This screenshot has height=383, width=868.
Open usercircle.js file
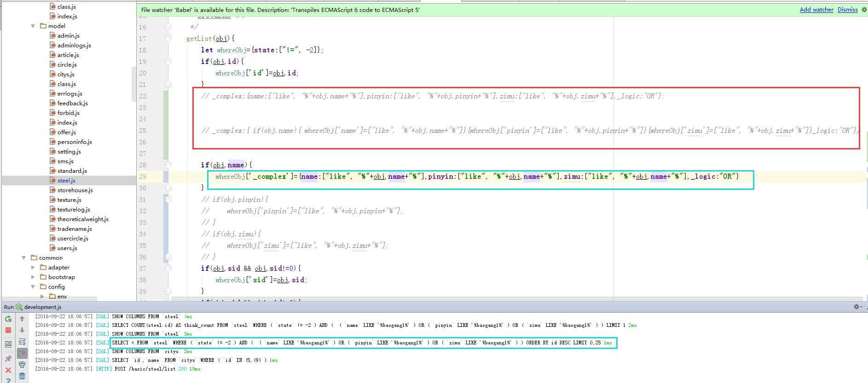73,239
